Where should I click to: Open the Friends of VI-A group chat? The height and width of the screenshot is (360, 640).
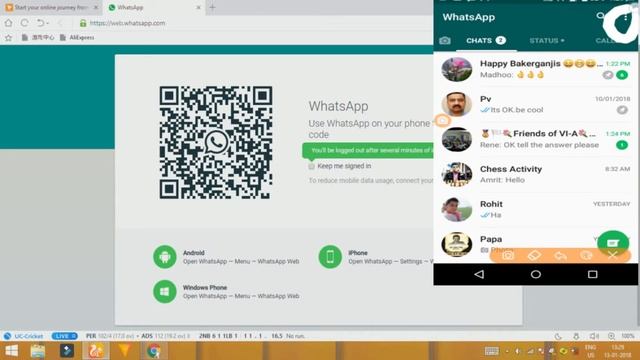[536, 139]
